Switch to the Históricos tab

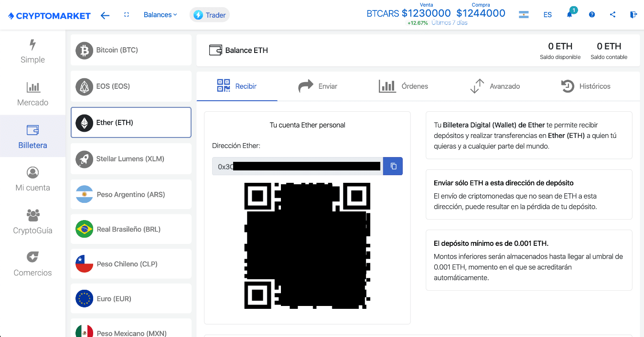click(586, 86)
